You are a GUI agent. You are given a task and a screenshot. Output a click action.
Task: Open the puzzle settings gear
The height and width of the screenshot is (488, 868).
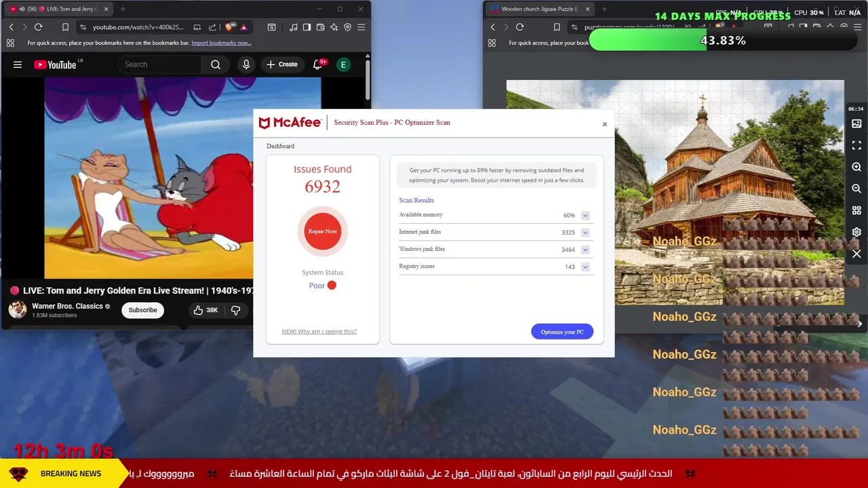856,232
